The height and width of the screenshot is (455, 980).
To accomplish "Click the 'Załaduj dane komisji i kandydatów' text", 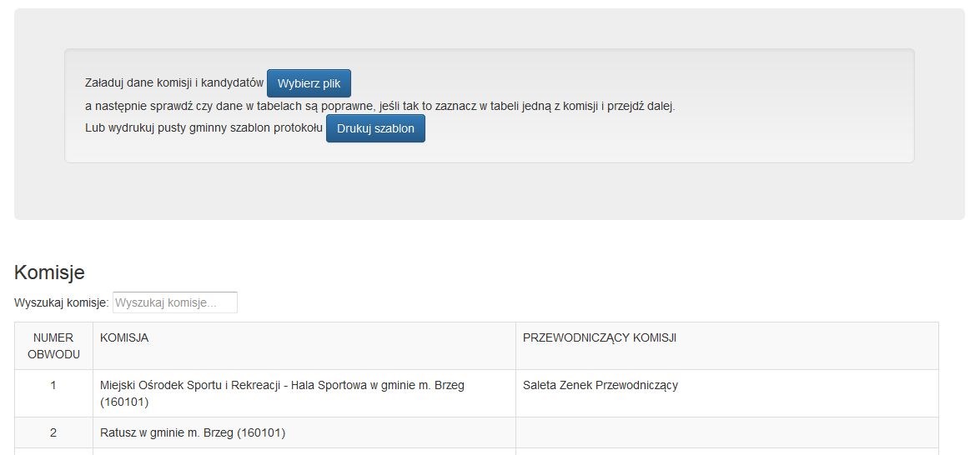I will coord(174,83).
